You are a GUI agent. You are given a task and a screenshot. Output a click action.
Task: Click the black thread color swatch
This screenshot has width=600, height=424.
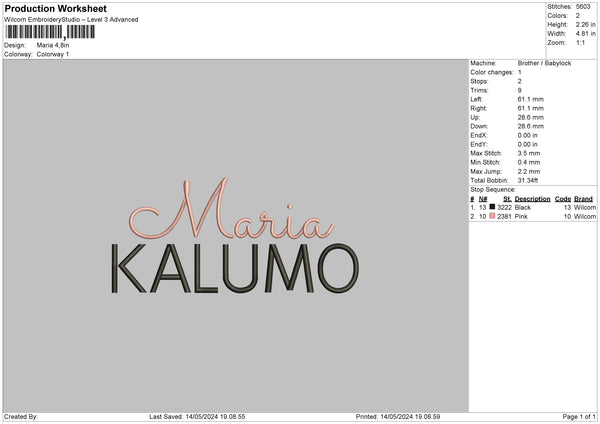pyautogui.click(x=492, y=207)
